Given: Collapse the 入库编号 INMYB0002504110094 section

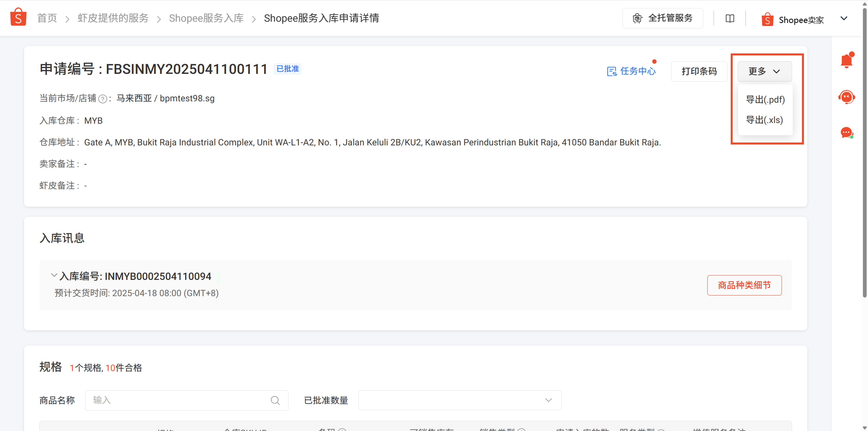Looking at the screenshot, I should [54, 276].
